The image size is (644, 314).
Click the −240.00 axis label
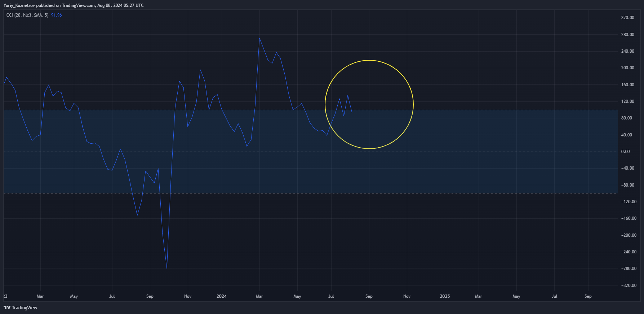(629, 252)
